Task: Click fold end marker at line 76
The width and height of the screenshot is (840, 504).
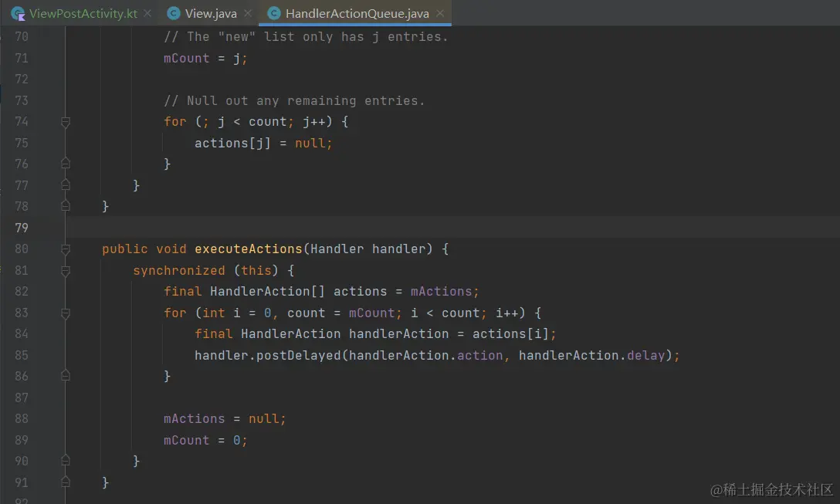Action: (x=66, y=164)
